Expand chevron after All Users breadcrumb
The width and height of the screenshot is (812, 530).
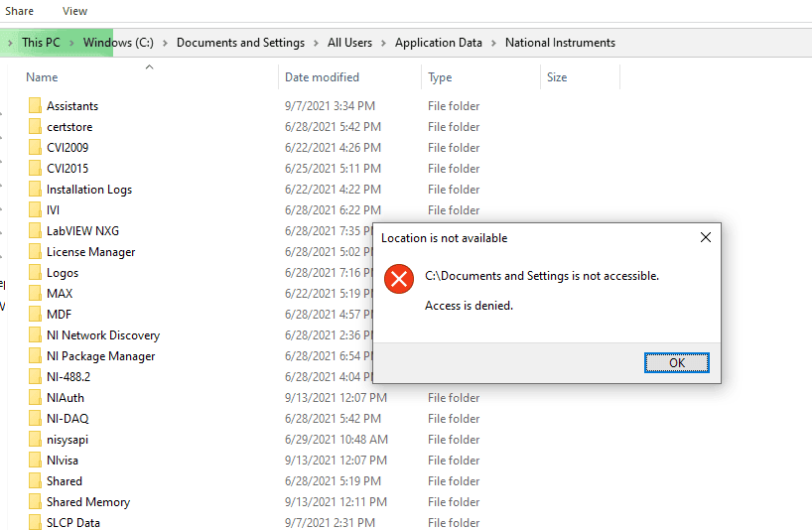click(x=384, y=43)
